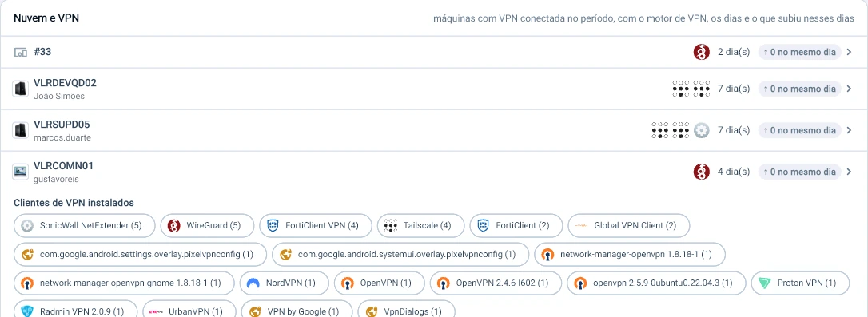Click the FortiClient (2) chip's shield icon

tap(483, 226)
